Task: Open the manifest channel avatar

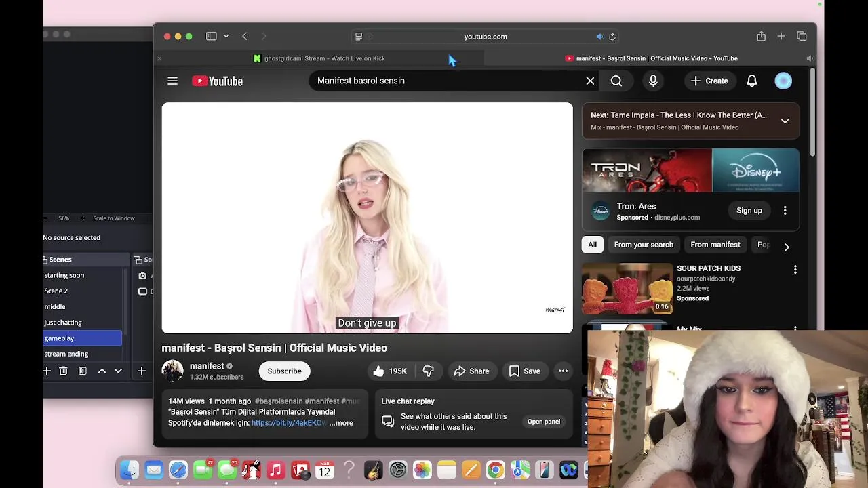Action: [172, 371]
